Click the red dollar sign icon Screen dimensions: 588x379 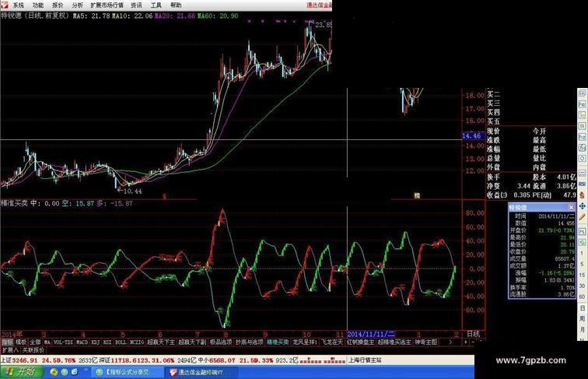coord(582,195)
